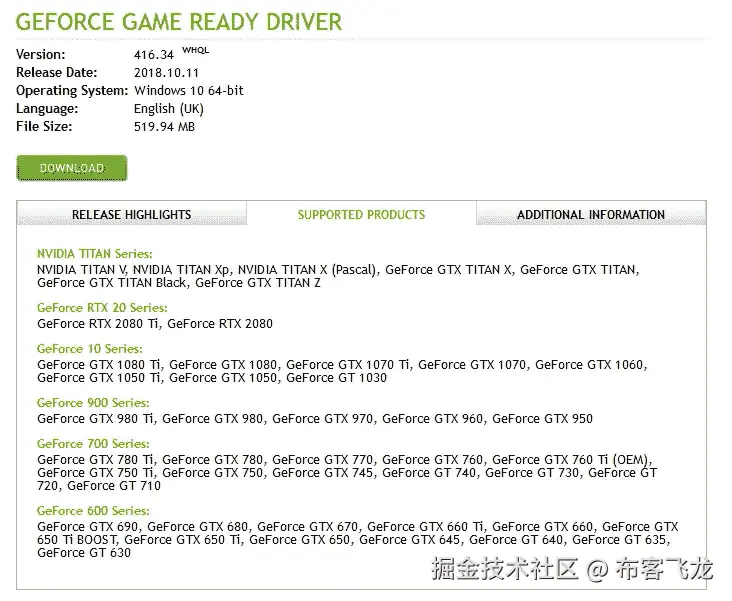The image size is (732, 601).
Task: Click the Version: label
Action: tap(41, 55)
